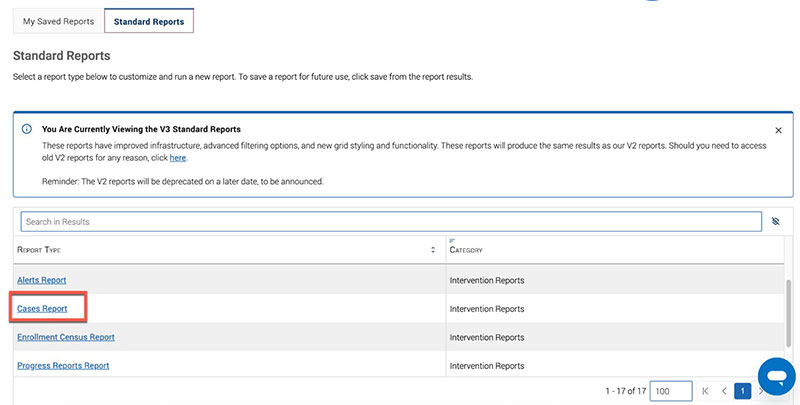
Task: Click the page size field showing 100
Action: (x=671, y=391)
